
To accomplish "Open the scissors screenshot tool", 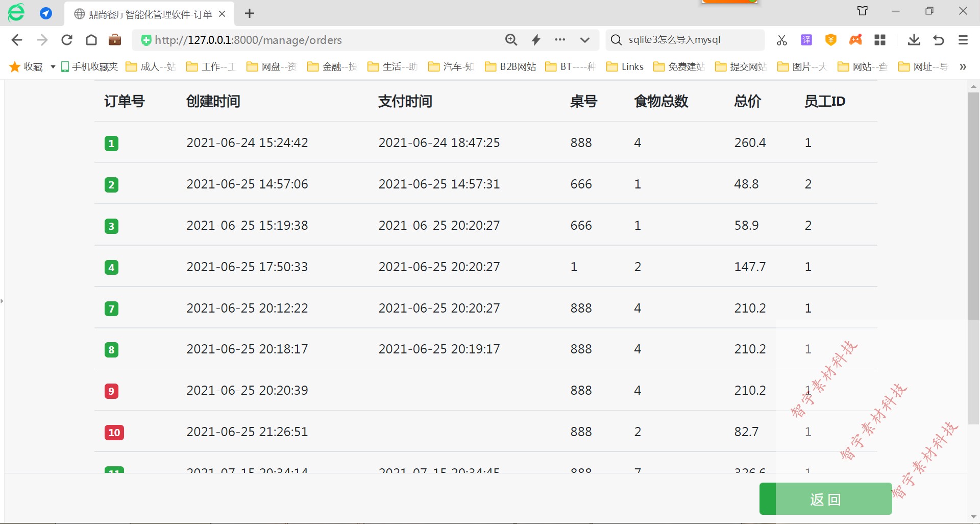I will [x=781, y=40].
